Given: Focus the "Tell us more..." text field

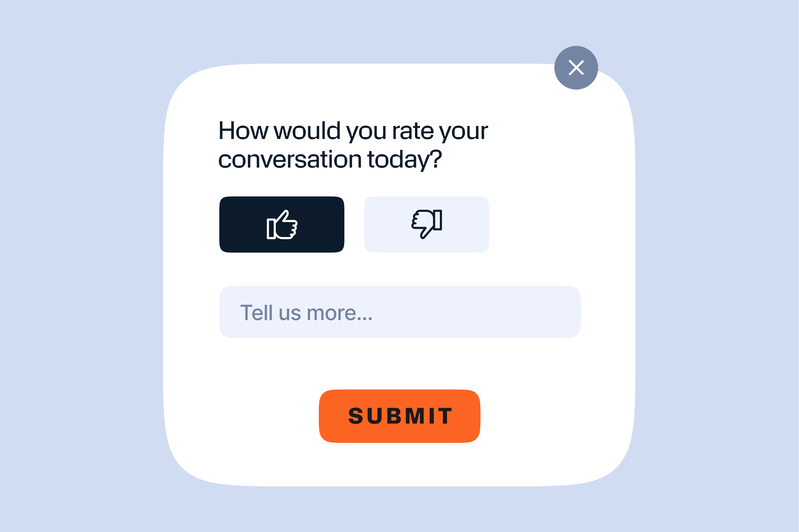Looking at the screenshot, I should coord(400,312).
